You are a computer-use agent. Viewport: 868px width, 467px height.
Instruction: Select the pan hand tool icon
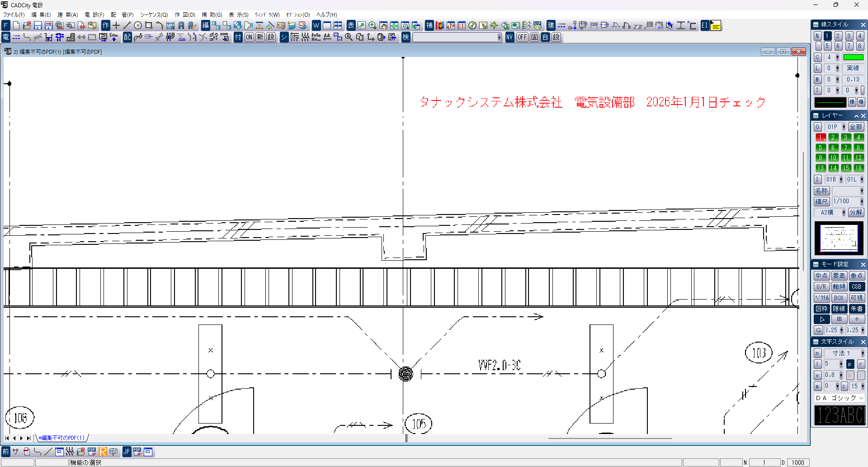tap(383, 26)
